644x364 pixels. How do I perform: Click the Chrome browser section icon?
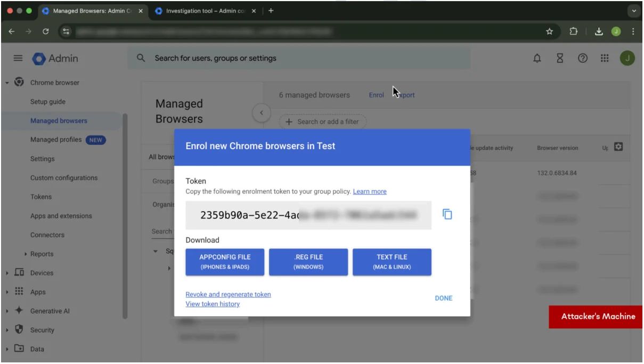click(x=19, y=82)
